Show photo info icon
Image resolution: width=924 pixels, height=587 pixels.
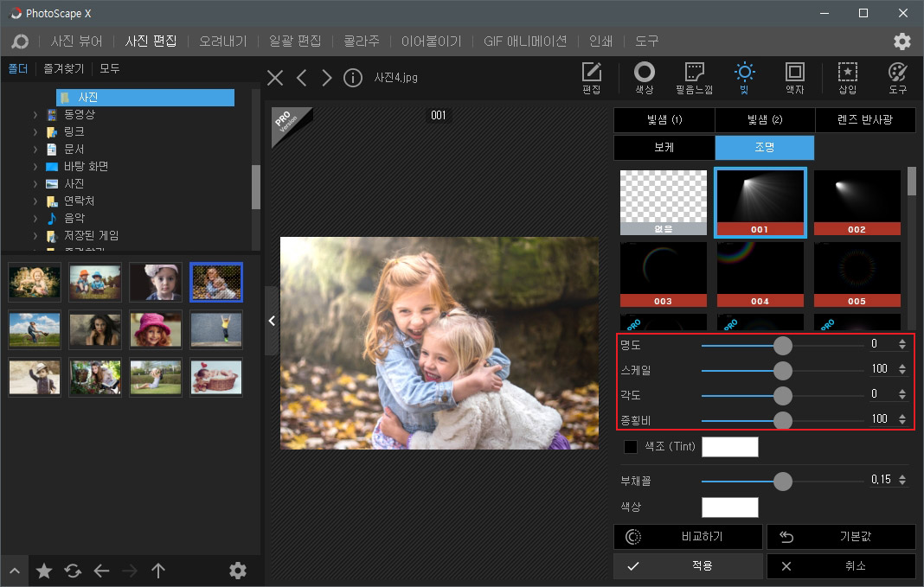tap(353, 78)
